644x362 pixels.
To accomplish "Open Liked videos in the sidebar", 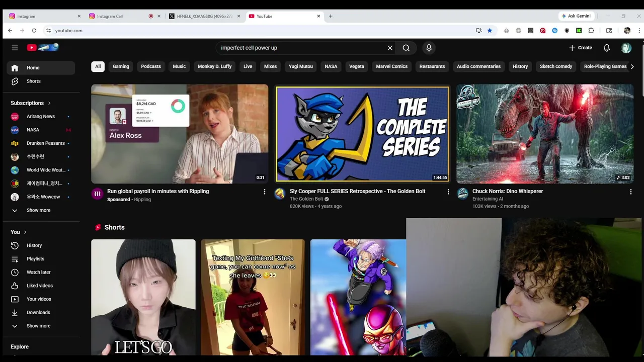I will point(41,286).
